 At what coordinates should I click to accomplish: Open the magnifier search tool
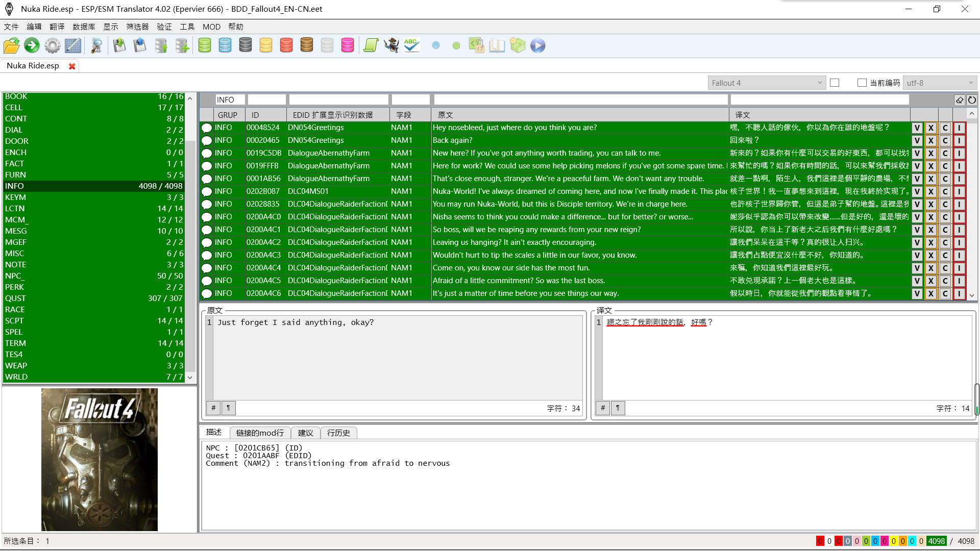coord(96,45)
